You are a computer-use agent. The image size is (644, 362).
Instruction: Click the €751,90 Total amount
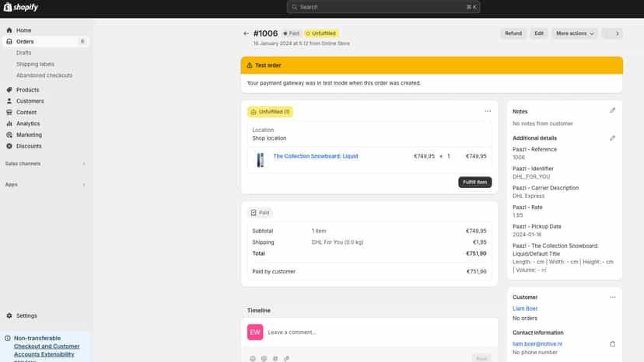(476, 253)
